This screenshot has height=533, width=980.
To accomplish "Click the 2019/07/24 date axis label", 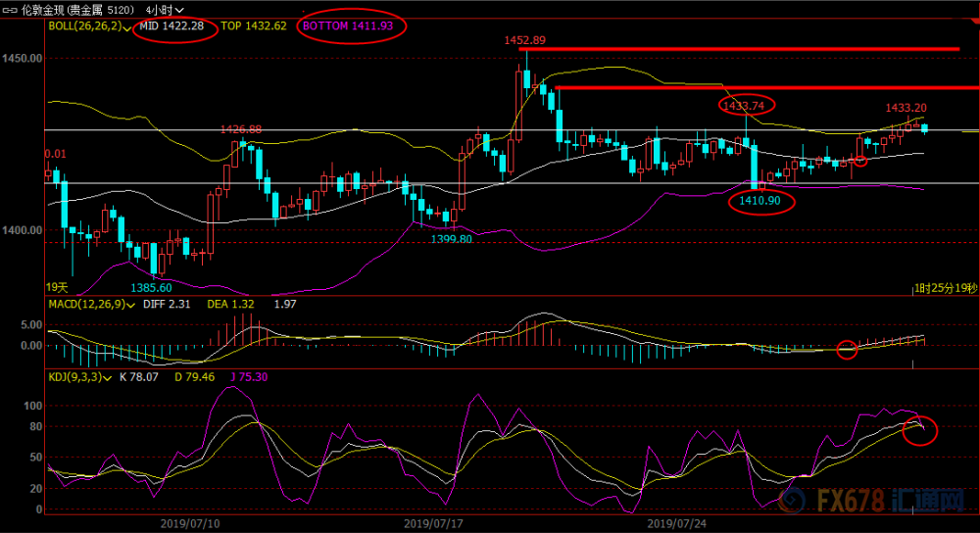I will tap(676, 523).
